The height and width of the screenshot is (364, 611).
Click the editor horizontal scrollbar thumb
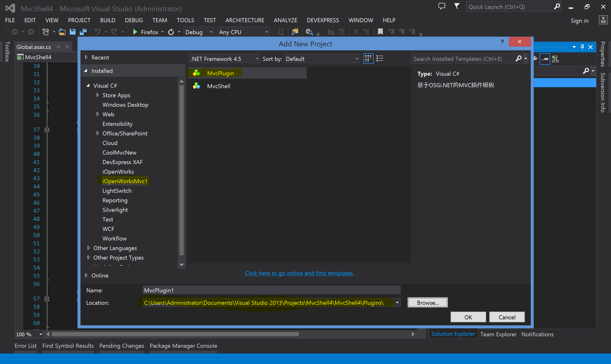(175, 334)
